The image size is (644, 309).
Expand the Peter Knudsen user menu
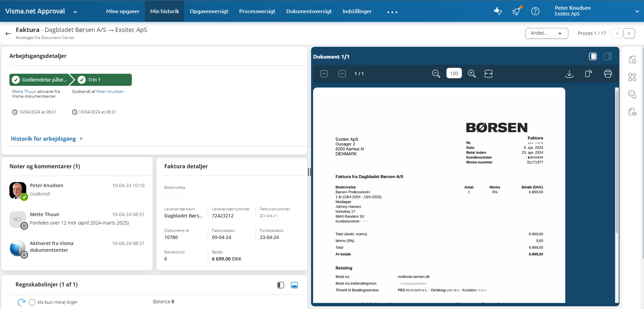637,11
